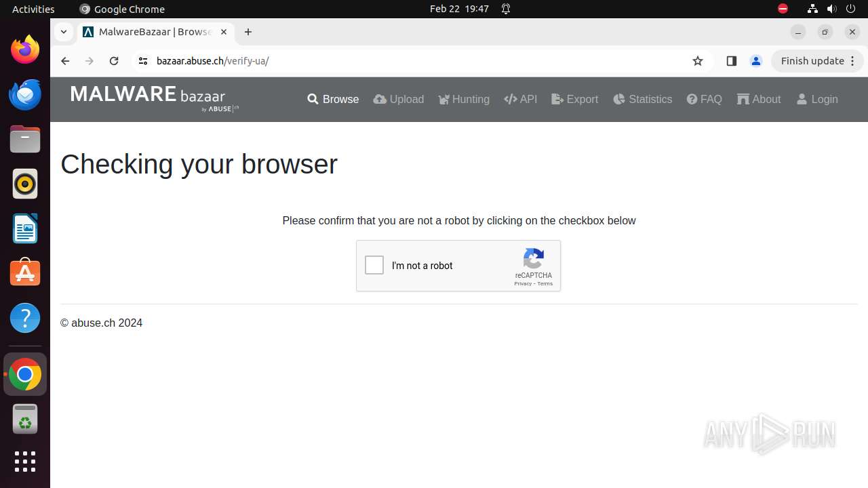Click Finish update button

(812, 61)
